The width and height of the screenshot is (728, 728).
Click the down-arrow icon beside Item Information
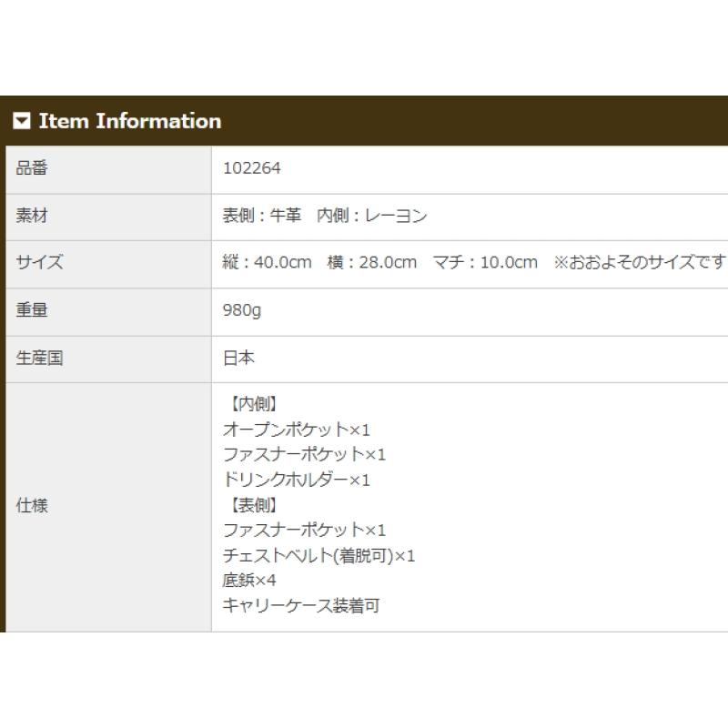(x=21, y=121)
